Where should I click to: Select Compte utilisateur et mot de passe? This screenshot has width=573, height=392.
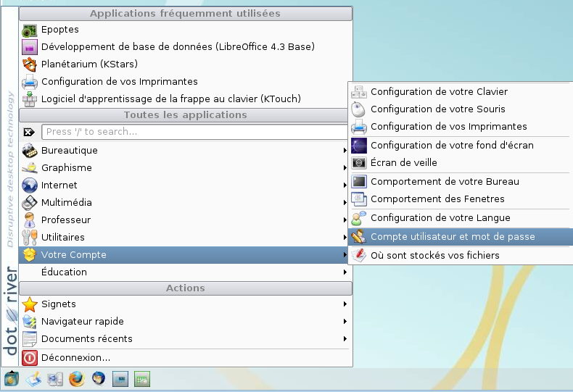click(x=453, y=237)
